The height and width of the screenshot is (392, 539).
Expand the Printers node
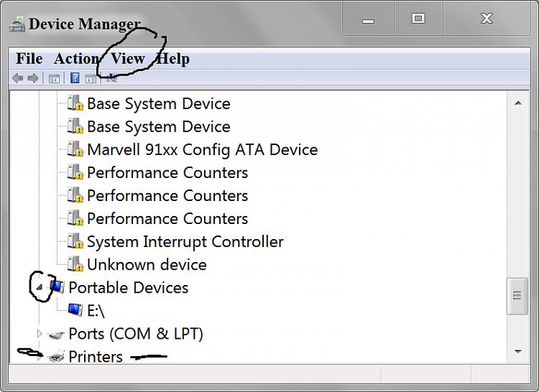40,357
